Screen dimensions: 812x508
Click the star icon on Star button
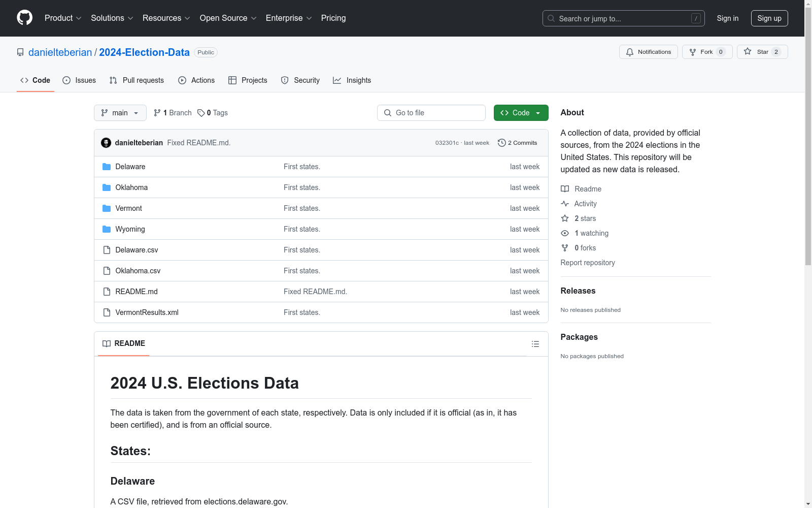point(748,51)
